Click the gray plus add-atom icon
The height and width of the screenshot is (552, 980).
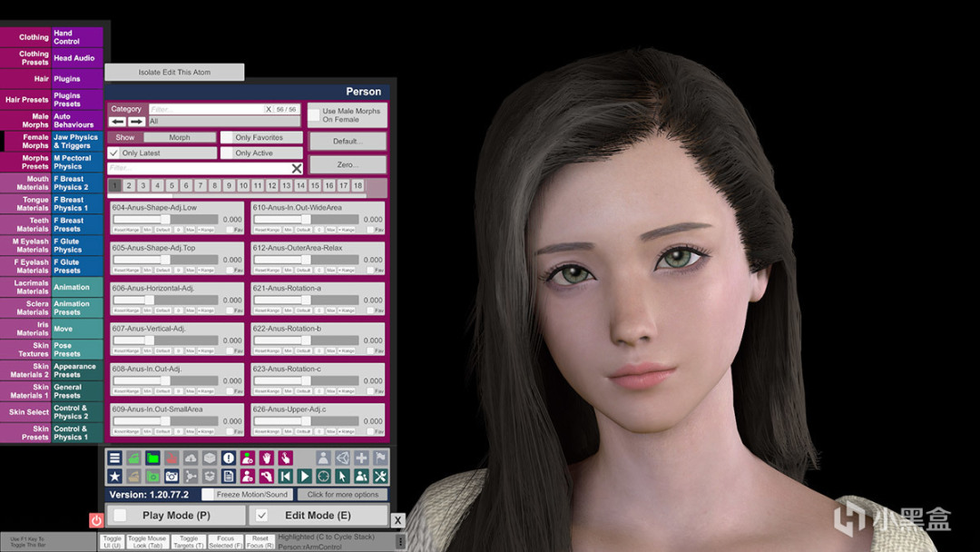[361, 458]
